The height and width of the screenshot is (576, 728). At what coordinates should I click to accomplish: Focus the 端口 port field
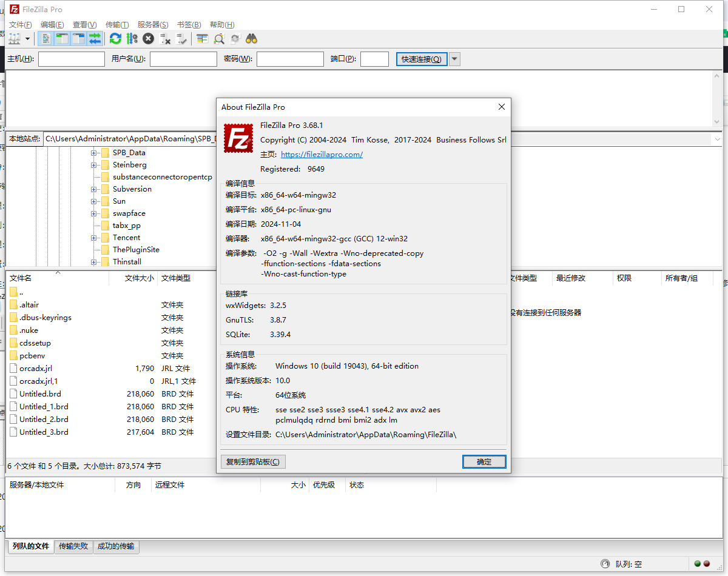[x=374, y=59]
